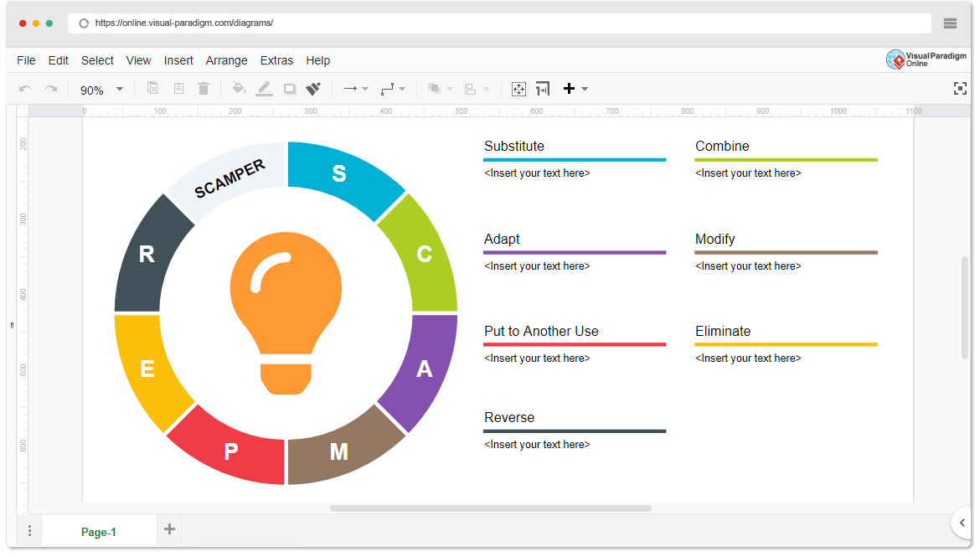Open the To Front dropdown arrow
The width and height of the screenshot is (980, 557).
pos(449,89)
